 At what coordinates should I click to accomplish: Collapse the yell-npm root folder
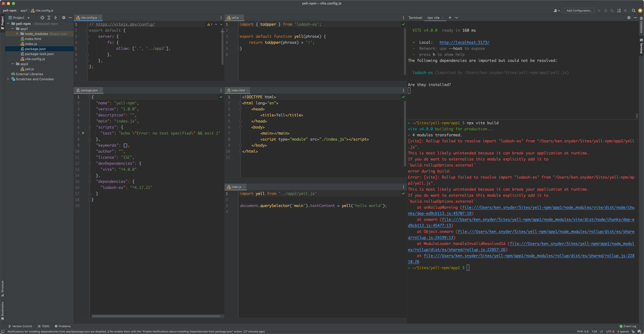8,24
